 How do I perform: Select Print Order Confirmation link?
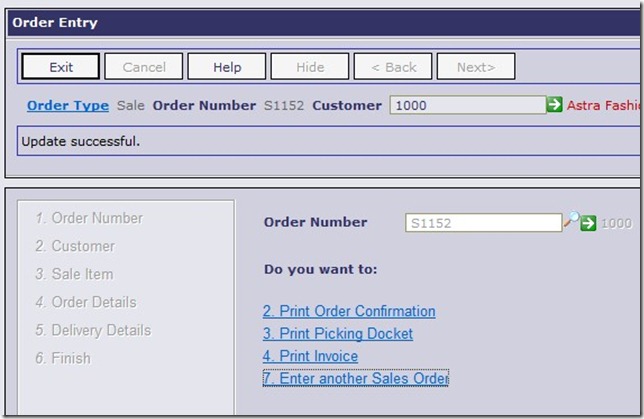(x=349, y=311)
